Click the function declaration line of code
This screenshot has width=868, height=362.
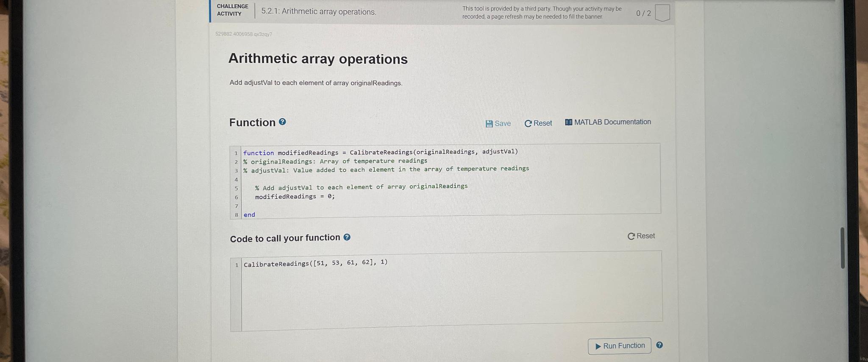(x=381, y=152)
